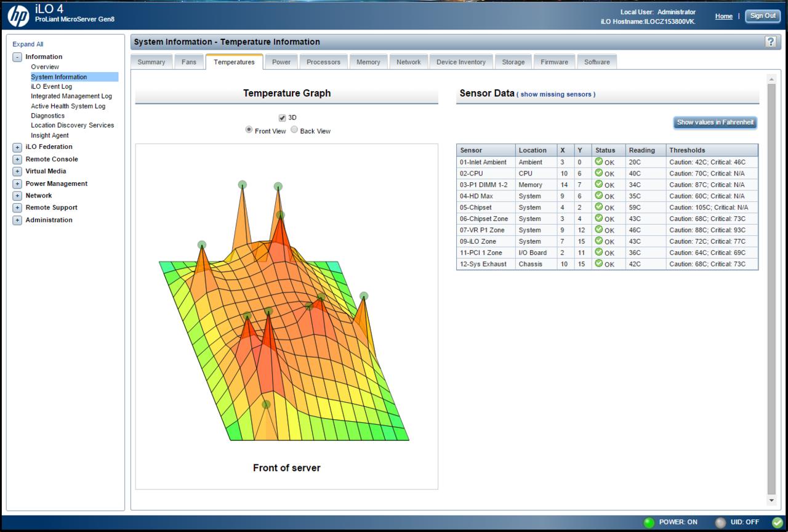The image size is (788, 532).
Task: Click OK status icon for 11-PCI 1 Zone
Action: coord(599,252)
